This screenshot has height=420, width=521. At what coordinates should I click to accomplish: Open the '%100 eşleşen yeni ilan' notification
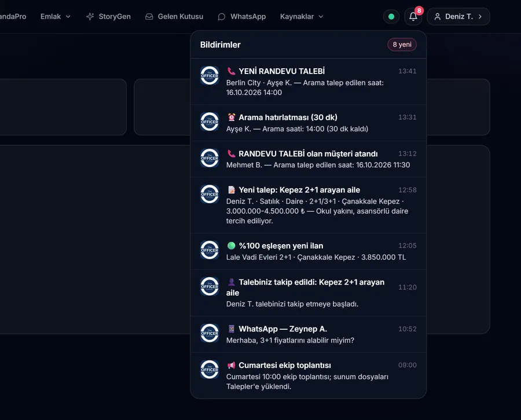pos(309,251)
